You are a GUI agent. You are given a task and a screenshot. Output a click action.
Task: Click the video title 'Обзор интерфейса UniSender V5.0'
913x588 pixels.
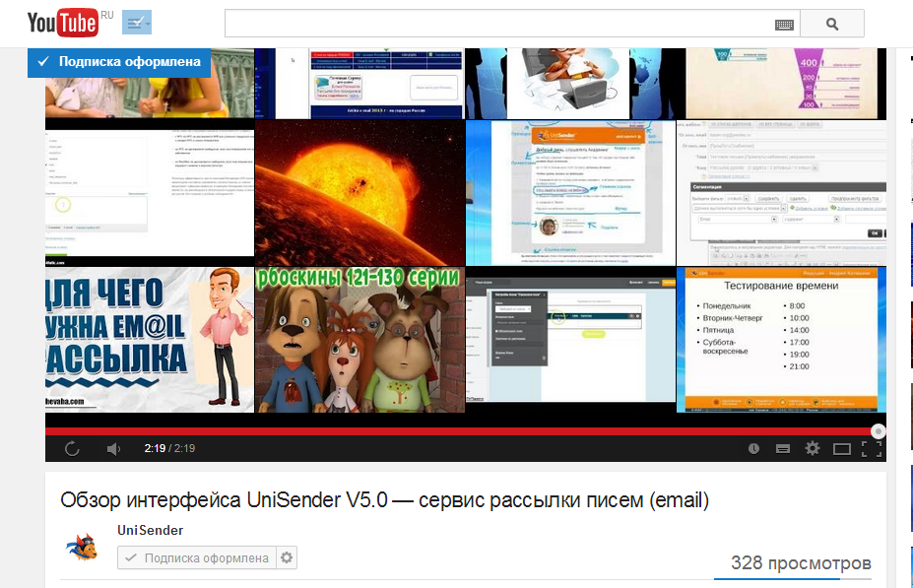384,500
